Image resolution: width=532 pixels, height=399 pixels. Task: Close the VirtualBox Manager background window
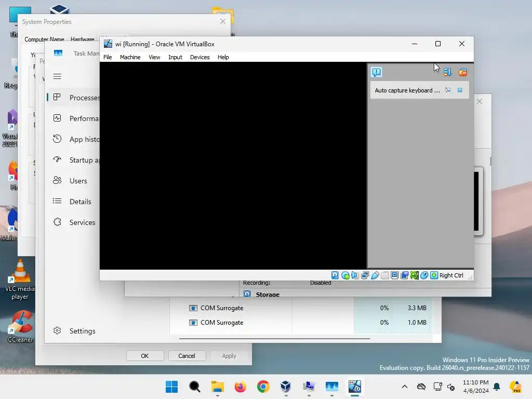pos(480,101)
